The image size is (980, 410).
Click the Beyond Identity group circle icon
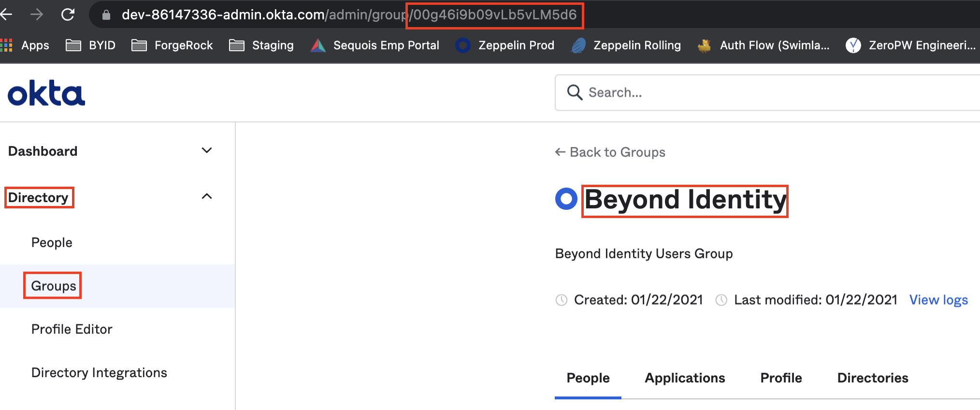tap(566, 199)
